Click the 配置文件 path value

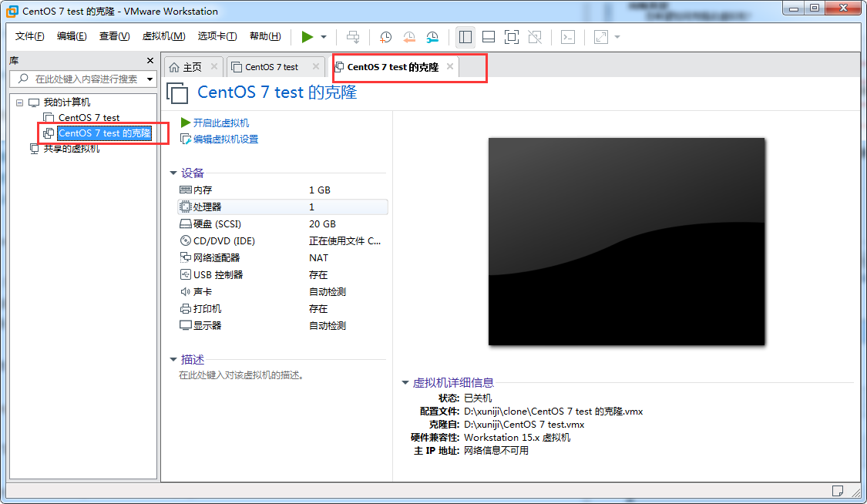(x=553, y=412)
